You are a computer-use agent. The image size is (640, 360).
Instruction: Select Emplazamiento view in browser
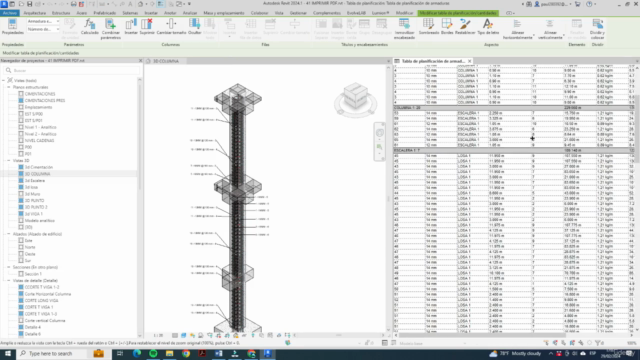(x=38, y=107)
